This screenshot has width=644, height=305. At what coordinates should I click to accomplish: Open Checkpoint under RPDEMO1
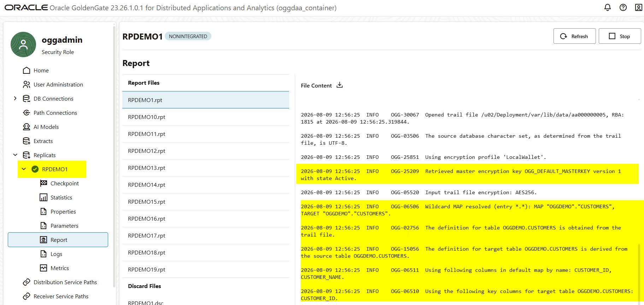65,183
